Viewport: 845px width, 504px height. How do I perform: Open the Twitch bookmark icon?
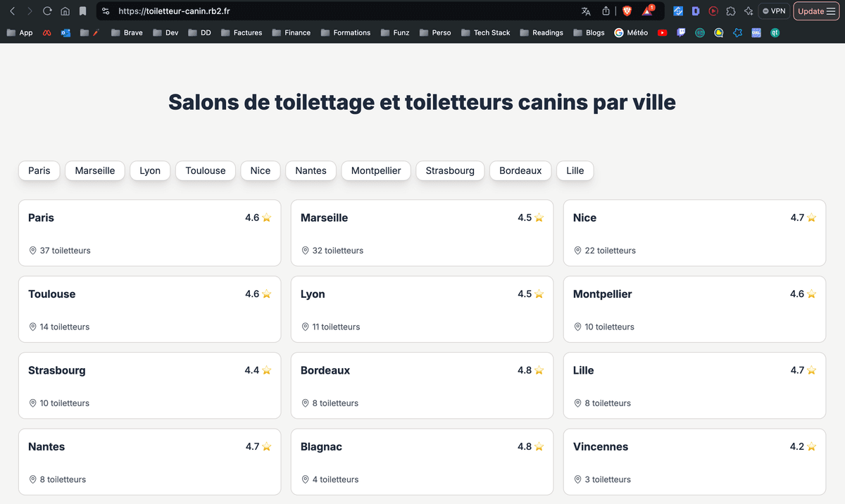pyautogui.click(x=681, y=32)
